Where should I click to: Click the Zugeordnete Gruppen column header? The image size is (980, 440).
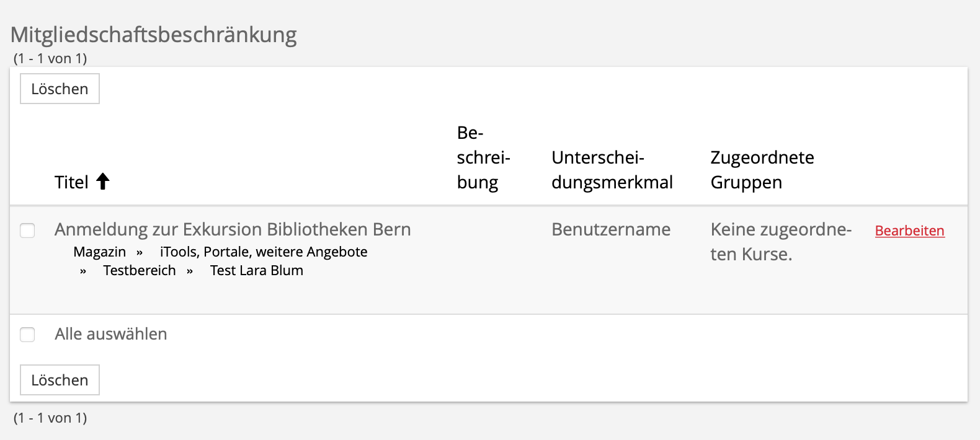pos(762,170)
